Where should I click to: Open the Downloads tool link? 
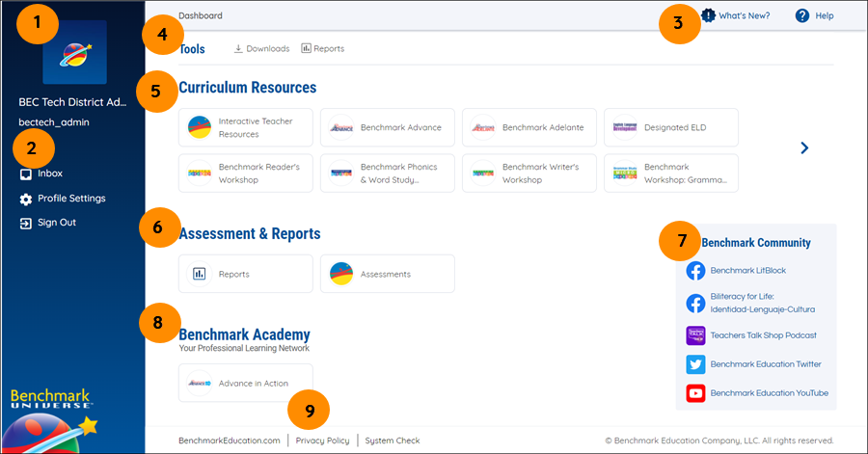[261, 48]
